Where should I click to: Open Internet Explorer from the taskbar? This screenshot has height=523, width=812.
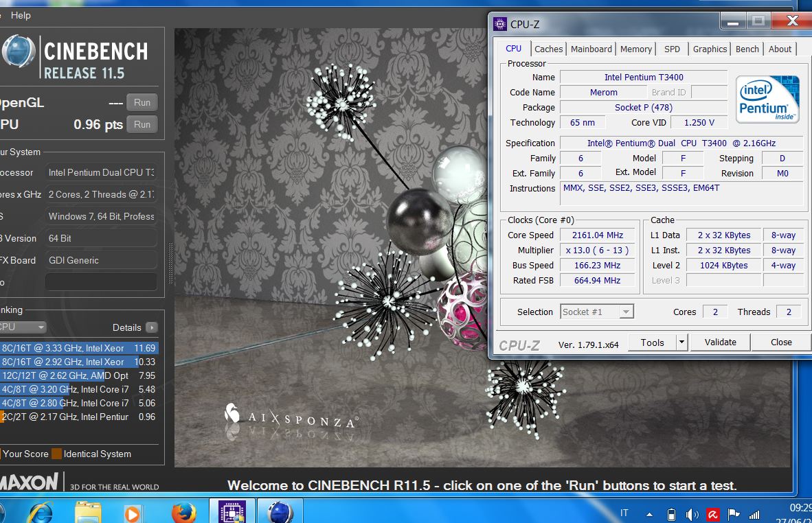41,513
